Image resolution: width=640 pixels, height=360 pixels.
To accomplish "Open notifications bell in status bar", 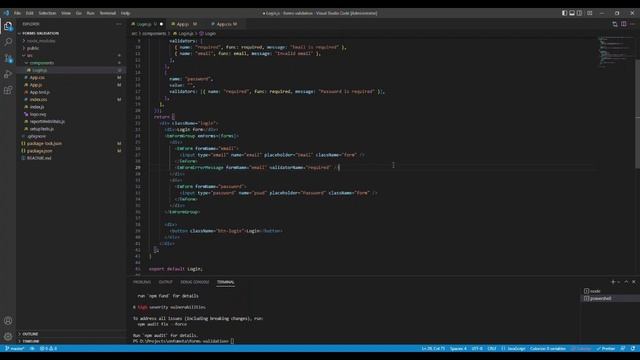I will [x=633, y=349].
